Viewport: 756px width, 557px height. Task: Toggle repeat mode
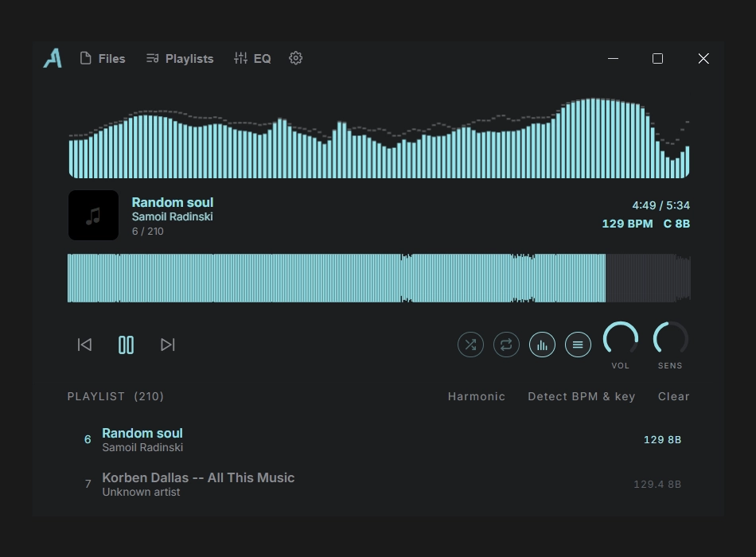(x=506, y=345)
